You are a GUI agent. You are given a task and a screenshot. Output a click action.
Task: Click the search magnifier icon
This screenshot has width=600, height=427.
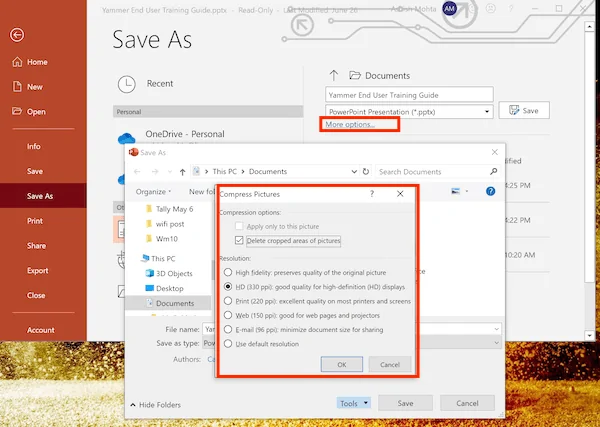[494, 171]
